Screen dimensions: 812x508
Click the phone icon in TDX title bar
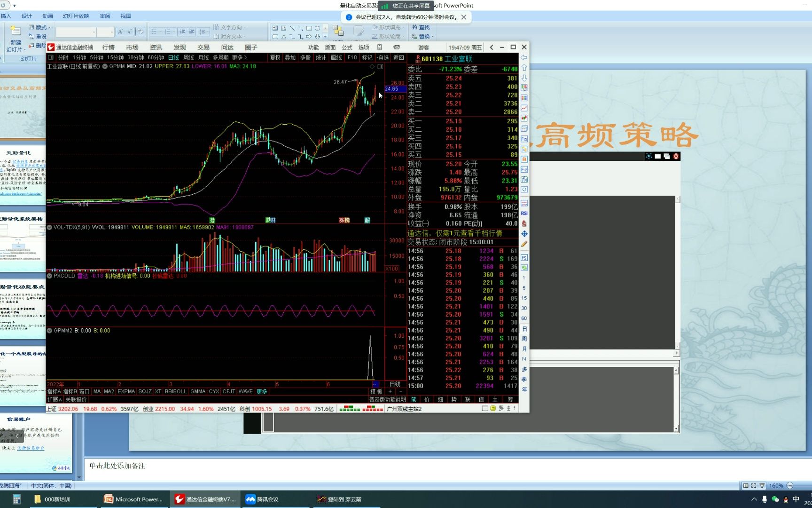[380, 48]
